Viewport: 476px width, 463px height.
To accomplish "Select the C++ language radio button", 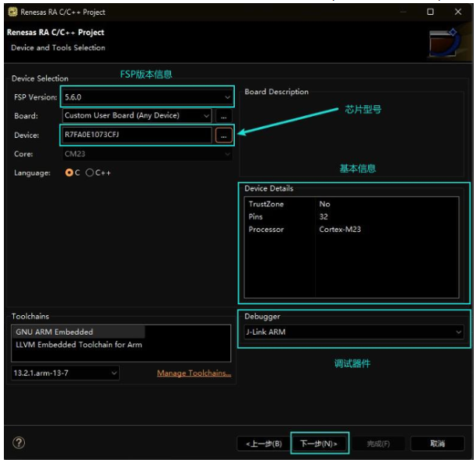I will (89, 173).
